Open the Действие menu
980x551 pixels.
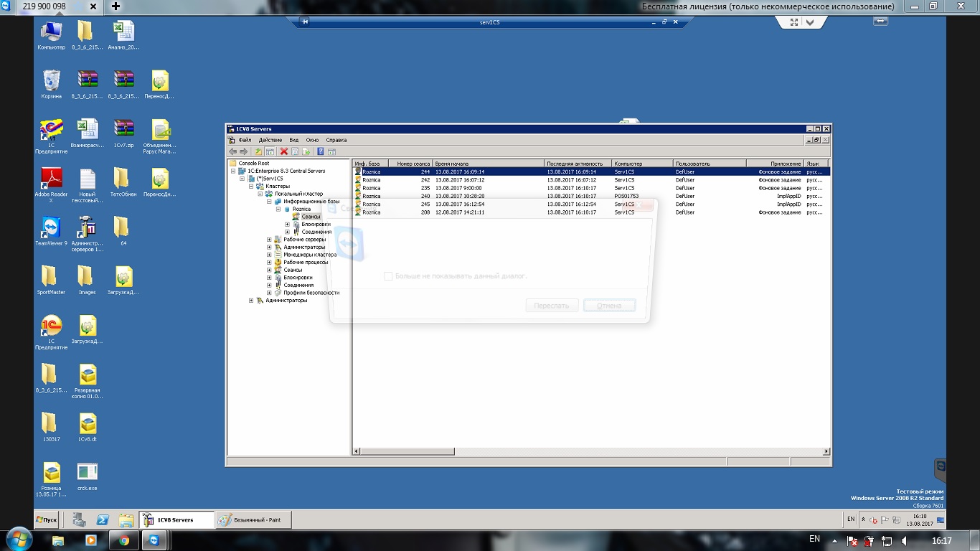tap(270, 140)
